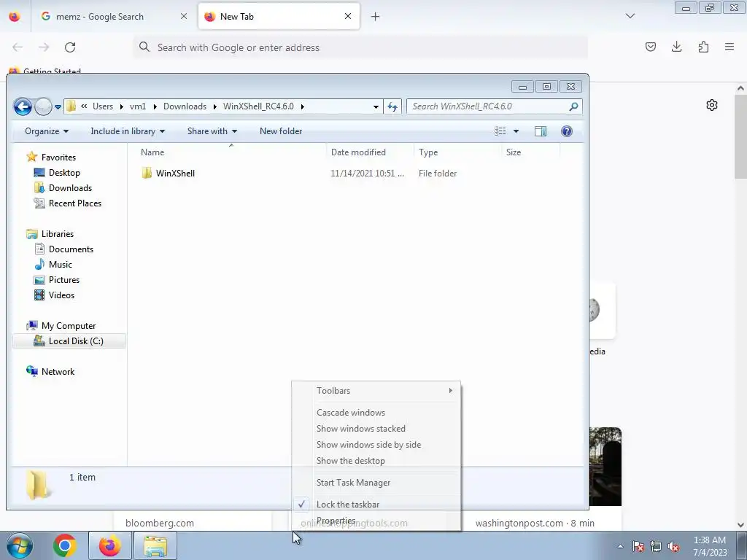Switch to Firefox on the taskbar
Viewport: 747px width, 560px height.
110,545
